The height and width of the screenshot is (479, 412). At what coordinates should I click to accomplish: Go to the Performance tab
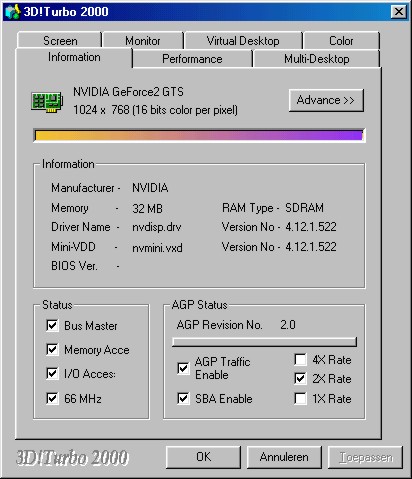192,59
